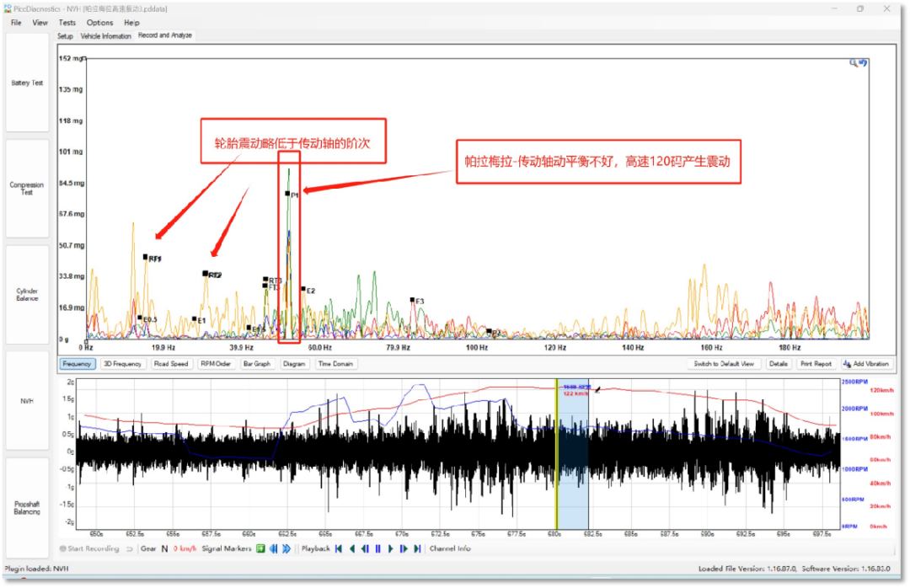Image resolution: width=910 pixels, height=588 pixels.
Task: Play the recording in reverse
Action: 352,548
